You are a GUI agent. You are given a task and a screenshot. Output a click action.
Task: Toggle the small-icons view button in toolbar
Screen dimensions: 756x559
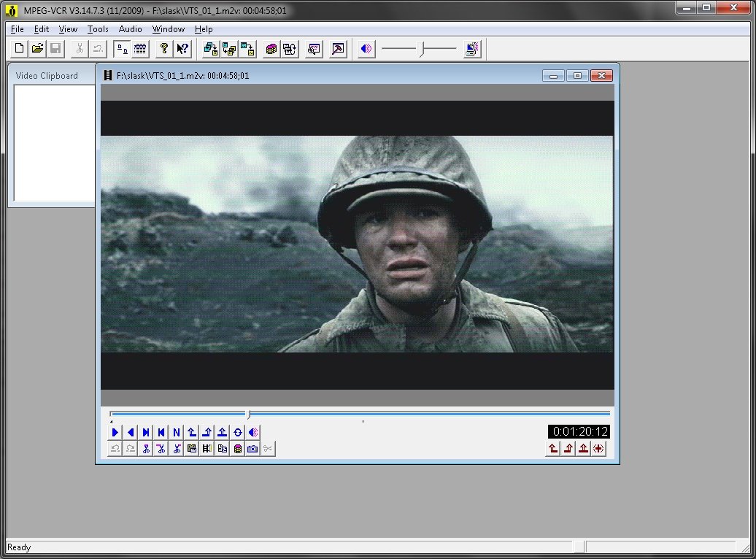coord(122,49)
